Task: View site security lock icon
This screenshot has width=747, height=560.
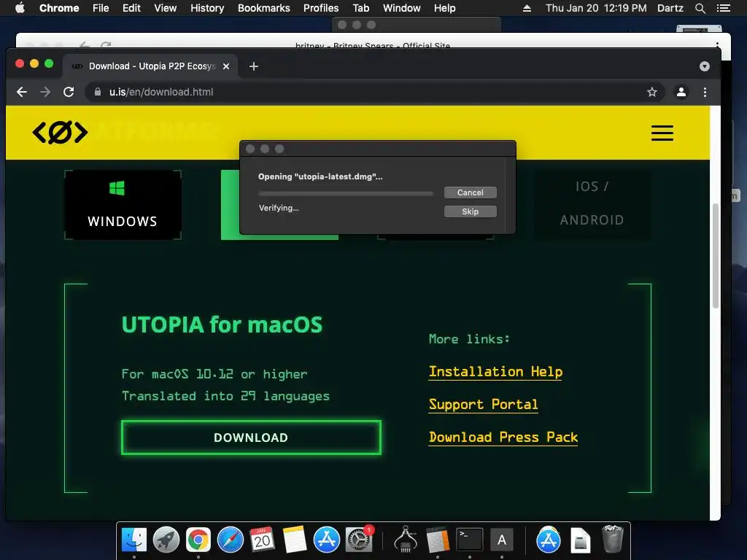Action: coord(98,92)
